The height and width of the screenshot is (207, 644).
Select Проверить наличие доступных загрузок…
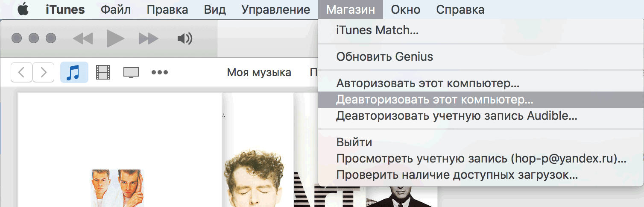481,175
